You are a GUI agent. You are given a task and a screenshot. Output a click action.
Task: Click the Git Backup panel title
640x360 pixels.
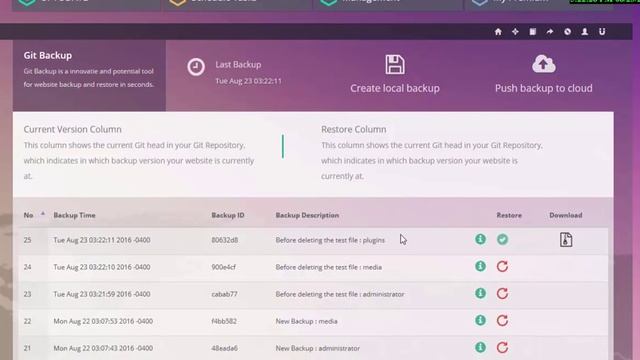click(47, 56)
